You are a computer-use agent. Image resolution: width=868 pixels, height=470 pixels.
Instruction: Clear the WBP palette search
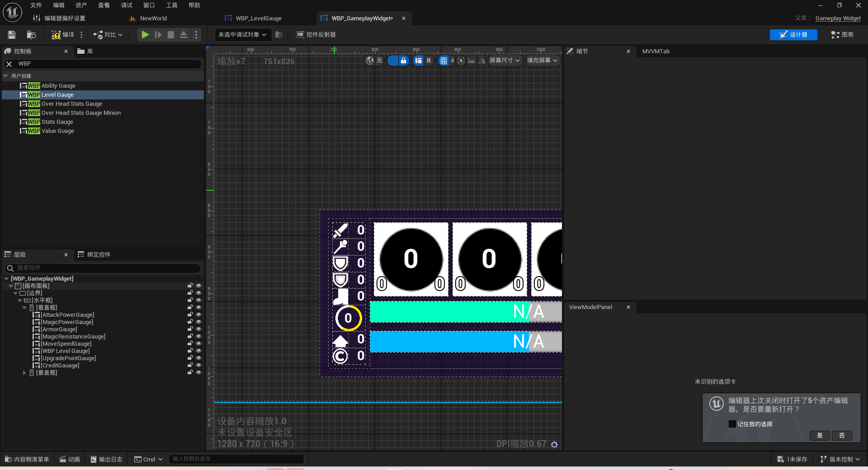pos(9,64)
